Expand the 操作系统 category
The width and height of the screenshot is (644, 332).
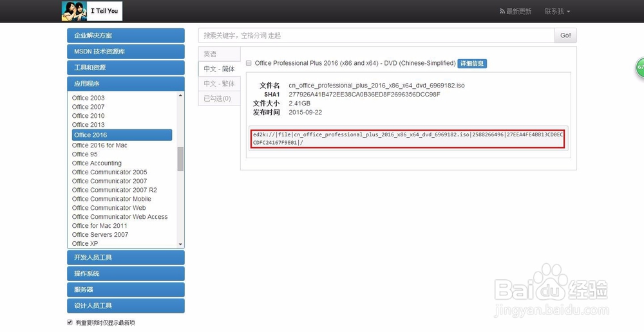pyautogui.click(x=126, y=273)
